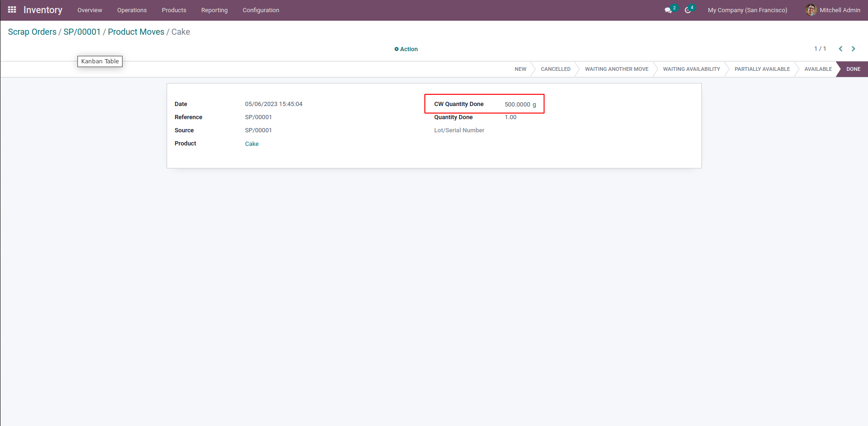The image size is (868, 426).
Task: Open the Operations menu
Action: click(x=132, y=10)
